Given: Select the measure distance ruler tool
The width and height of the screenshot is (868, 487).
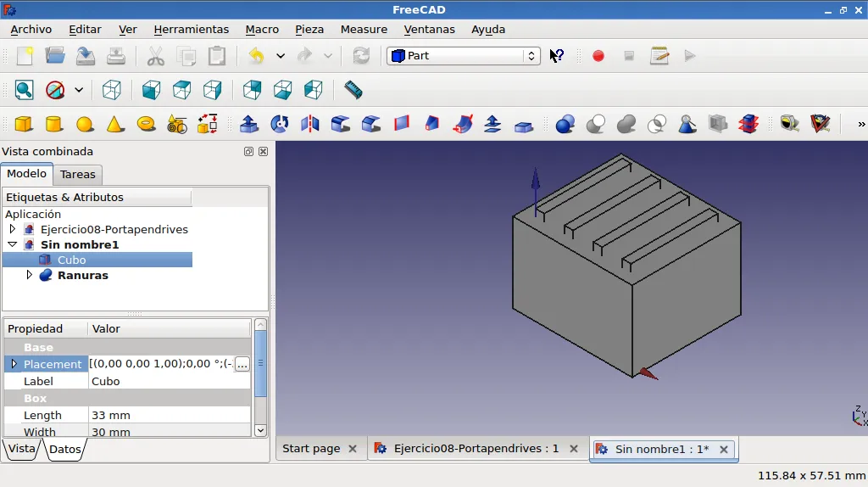Looking at the screenshot, I should [x=353, y=90].
